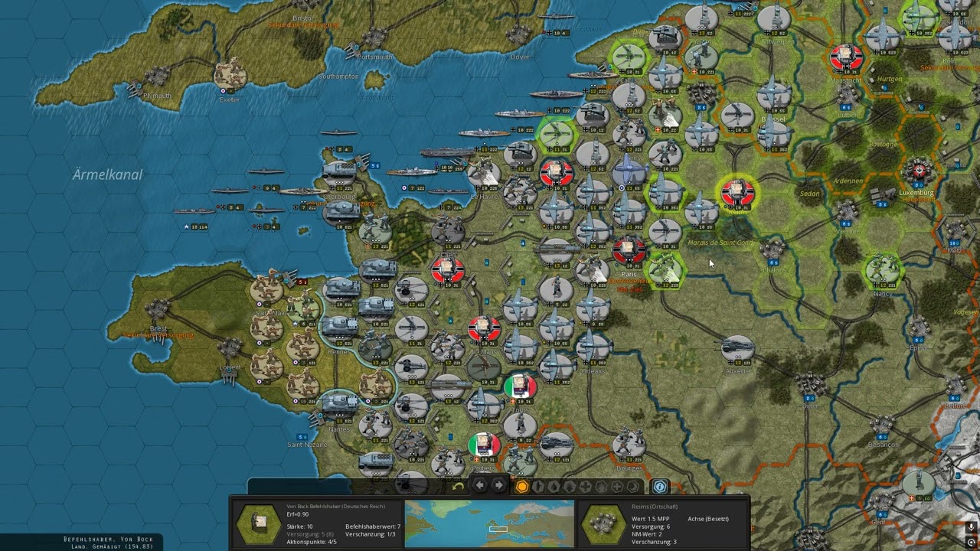Click the town of Plymouth
Image resolution: width=980 pixels, height=551 pixels.
tap(157, 77)
